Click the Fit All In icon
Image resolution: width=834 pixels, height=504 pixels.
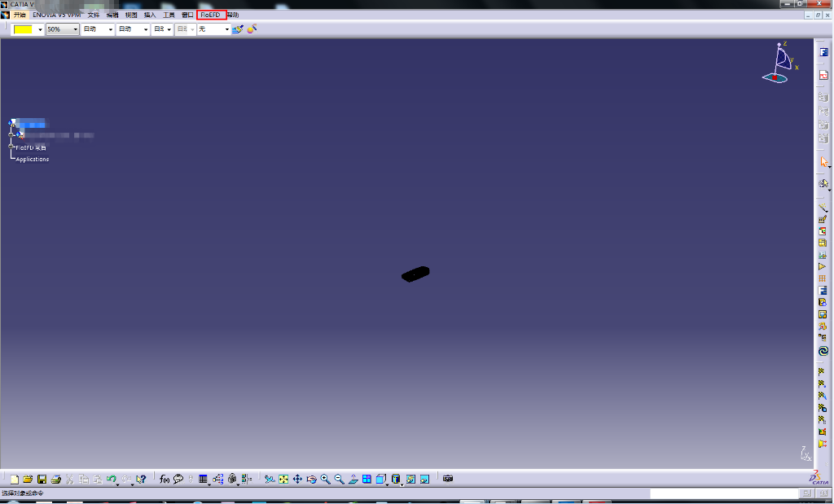pos(283,479)
